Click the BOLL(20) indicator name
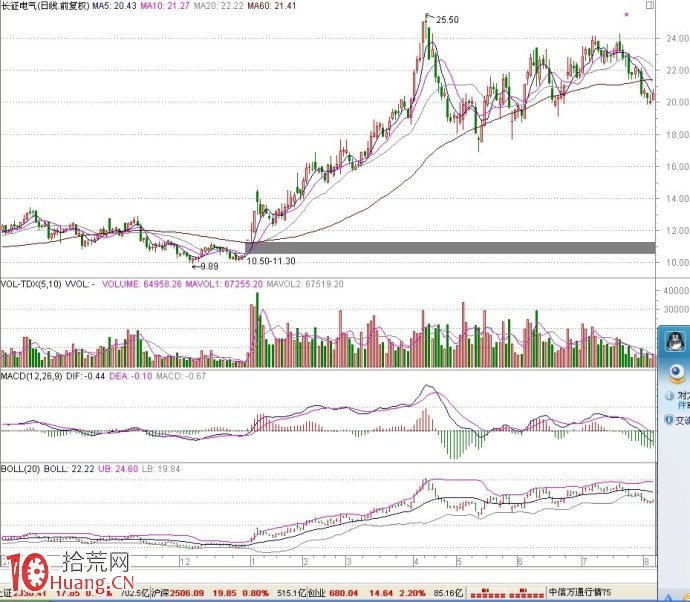690x602 pixels. [x=20, y=469]
